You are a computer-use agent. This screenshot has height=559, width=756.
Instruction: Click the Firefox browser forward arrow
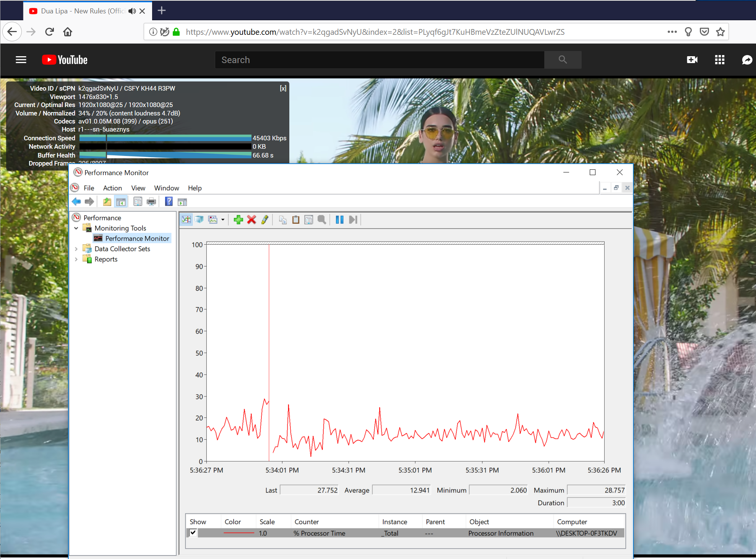[x=31, y=32]
